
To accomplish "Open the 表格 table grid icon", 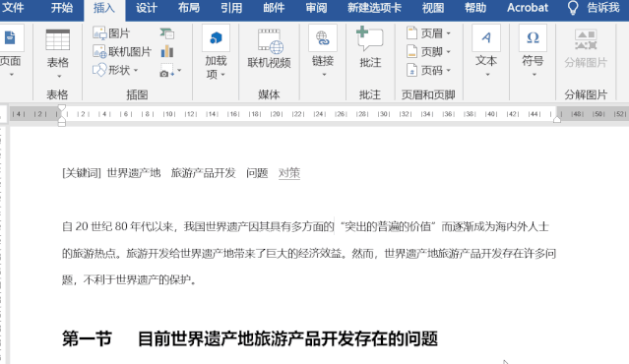I will [58, 39].
